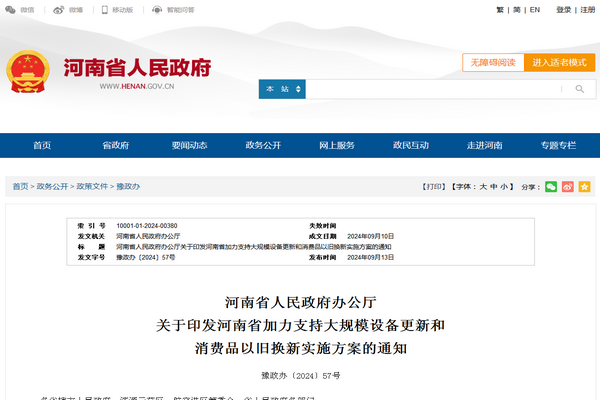Switch font size to 大
Image resolution: width=600 pixels, height=400 pixels.
pos(484,187)
